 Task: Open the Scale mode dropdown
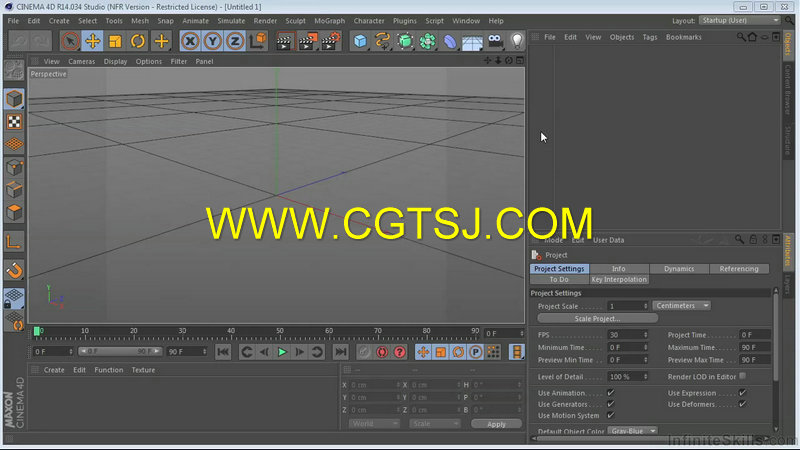(435, 423)
